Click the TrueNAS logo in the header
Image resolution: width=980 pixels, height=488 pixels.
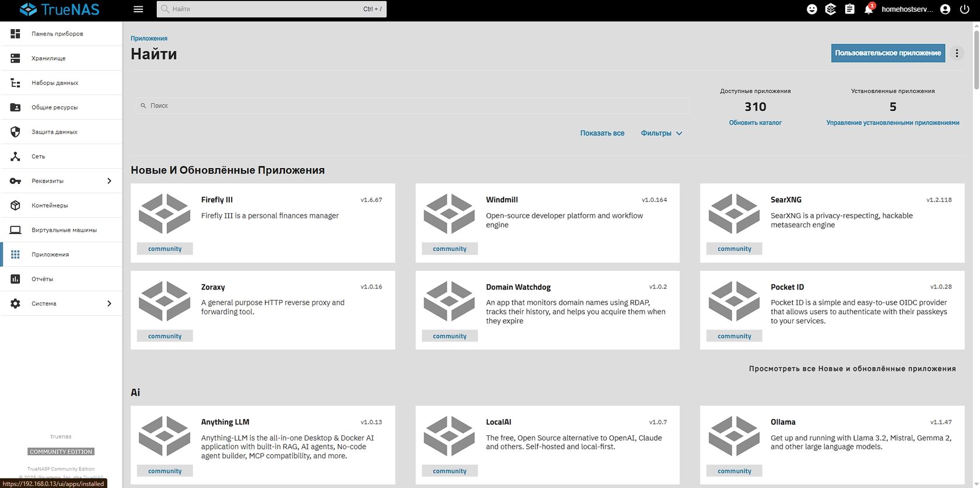60,9
